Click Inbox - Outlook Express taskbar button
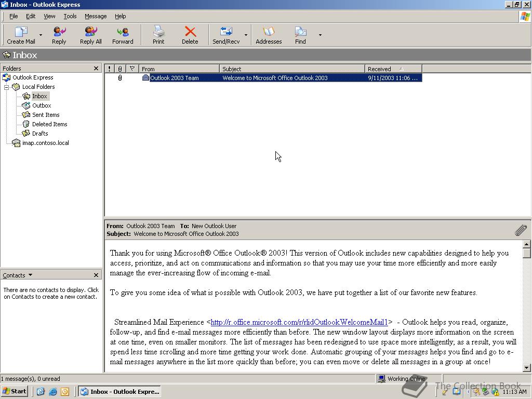Viewport: 532px width, 399px height. coord(120,392)
